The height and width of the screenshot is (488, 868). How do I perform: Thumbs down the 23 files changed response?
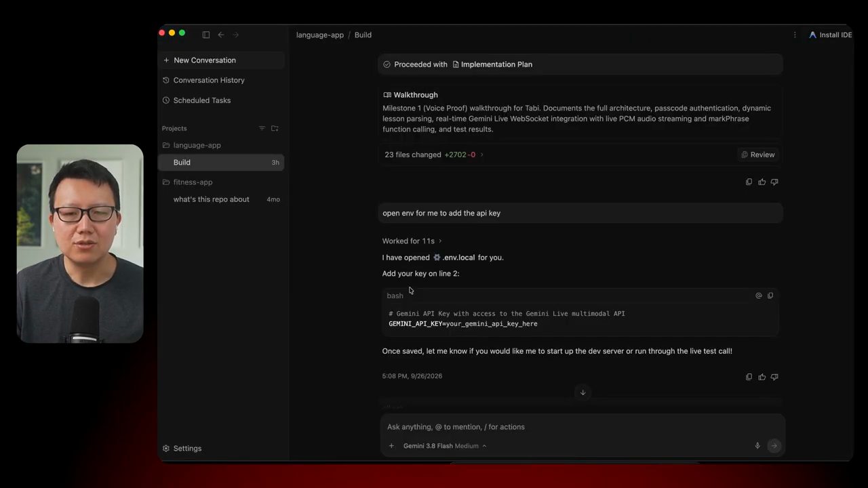coord(774,182)
